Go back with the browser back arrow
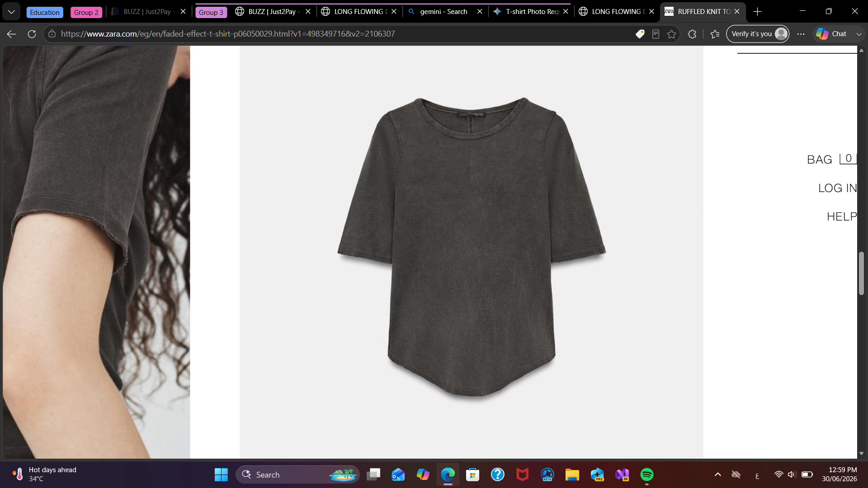 coord(12,34)
